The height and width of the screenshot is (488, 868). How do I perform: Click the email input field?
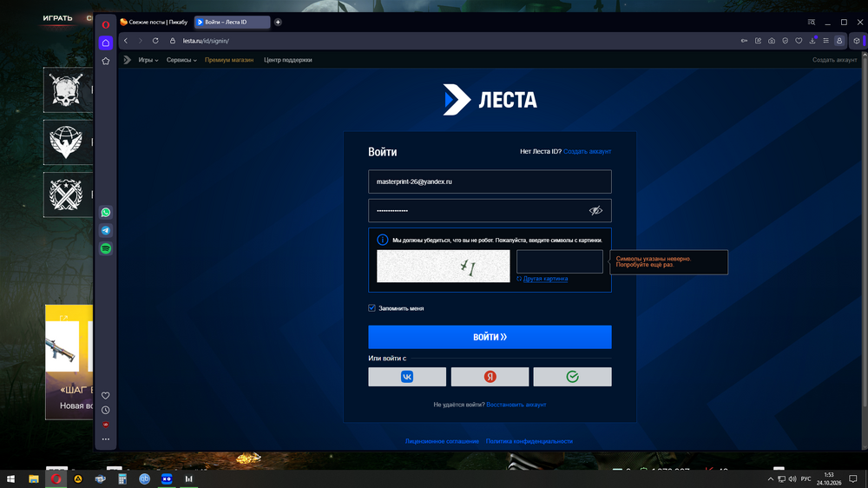pos(490,181)
